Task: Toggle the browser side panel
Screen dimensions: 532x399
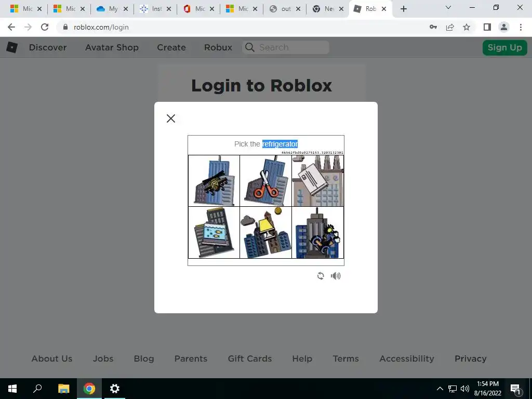Action: (x=487, y=27)
